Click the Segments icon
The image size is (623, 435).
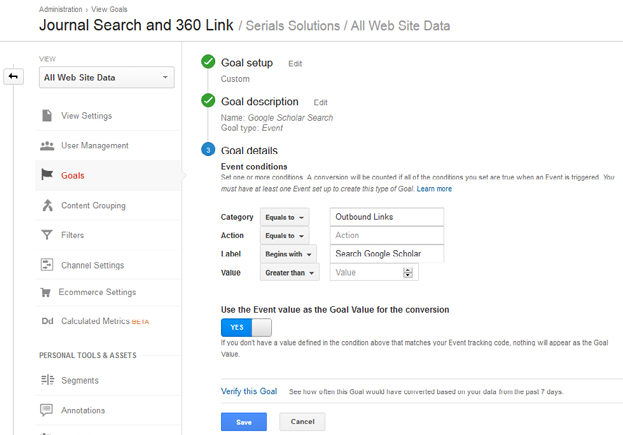click(47, 380)
